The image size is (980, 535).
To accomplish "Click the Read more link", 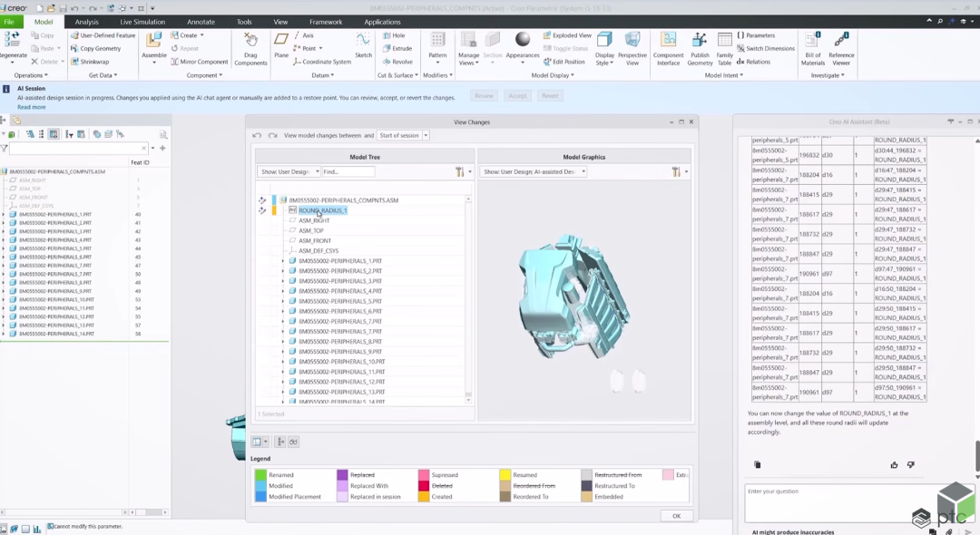I will coord(31,107).
